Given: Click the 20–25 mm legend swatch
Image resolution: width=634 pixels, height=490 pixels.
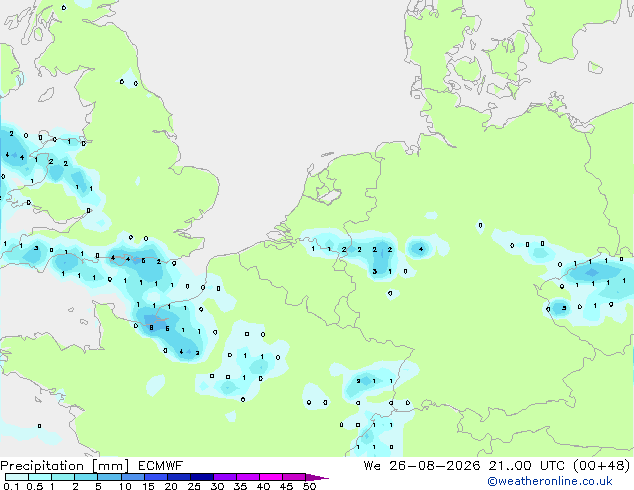Looking at the screenshot, I should pos(178,477).
